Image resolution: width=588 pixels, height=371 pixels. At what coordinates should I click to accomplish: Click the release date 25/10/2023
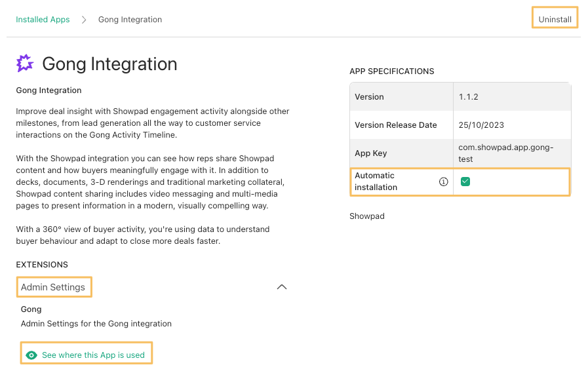pos(481,125)
